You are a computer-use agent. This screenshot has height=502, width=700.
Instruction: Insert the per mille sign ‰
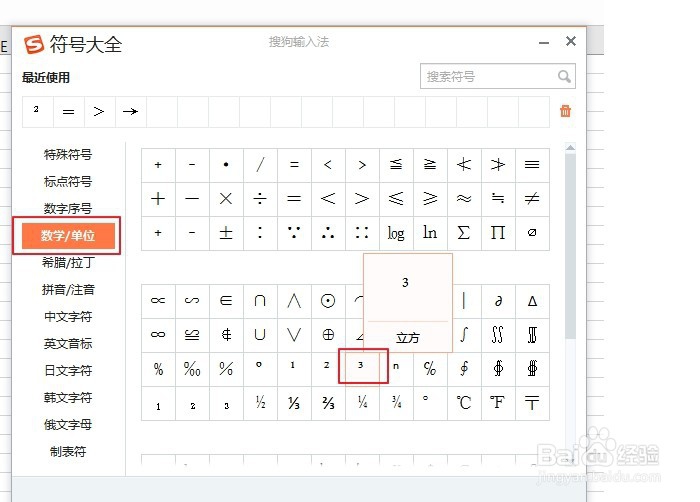(x=192, y=369)
